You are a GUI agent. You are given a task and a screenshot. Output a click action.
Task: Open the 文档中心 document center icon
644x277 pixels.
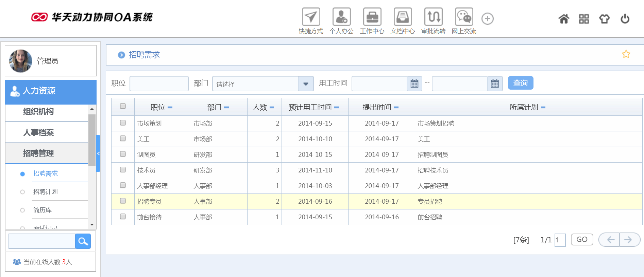(403, 17)
